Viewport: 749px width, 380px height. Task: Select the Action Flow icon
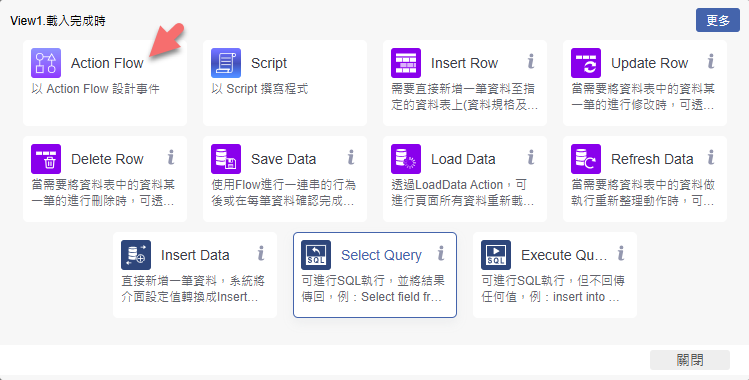click(46, 63)
